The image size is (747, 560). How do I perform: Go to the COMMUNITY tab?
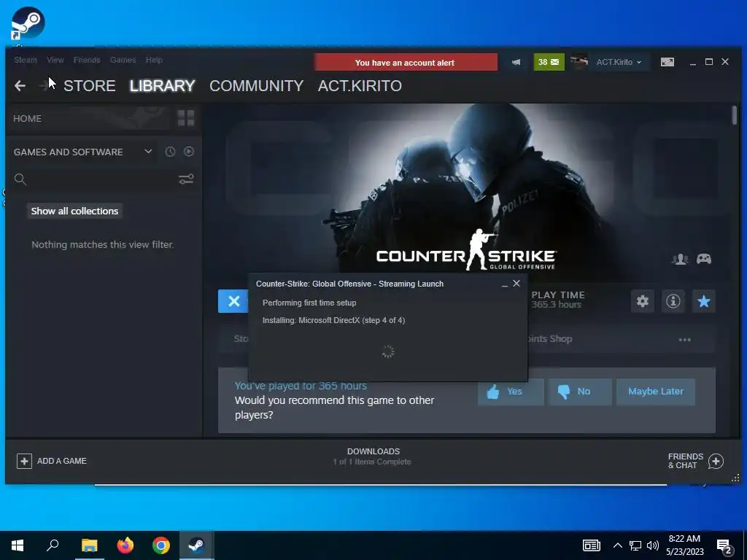pos(256,86)
